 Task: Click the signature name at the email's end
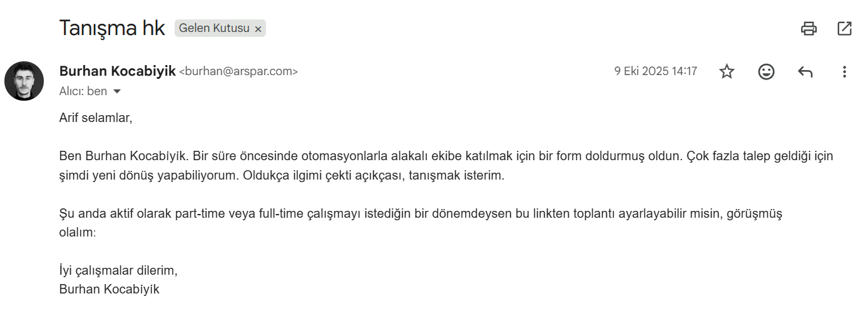click(110, 289)
